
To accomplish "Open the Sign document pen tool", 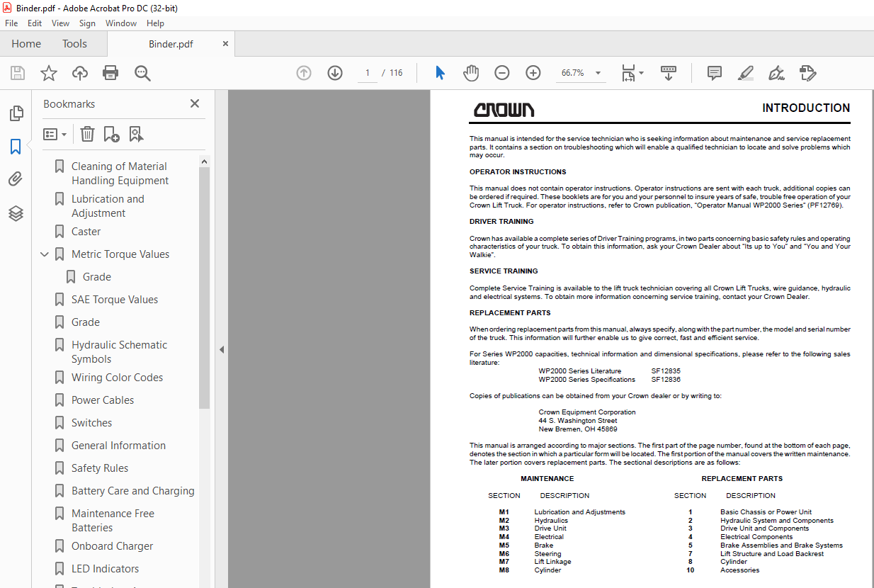I will (x=776, y=73).
